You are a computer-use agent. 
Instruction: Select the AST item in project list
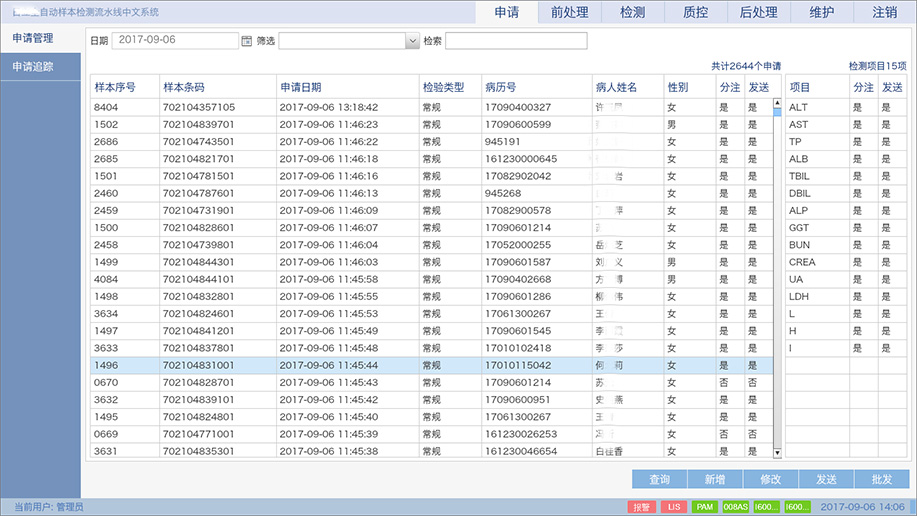[x=846, y=125]
